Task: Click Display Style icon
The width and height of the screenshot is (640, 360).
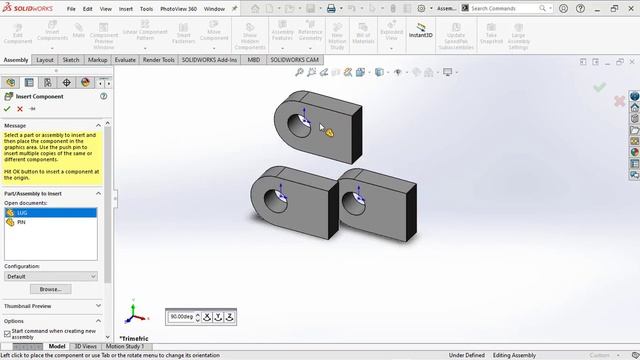Action: tap(379, 72)
